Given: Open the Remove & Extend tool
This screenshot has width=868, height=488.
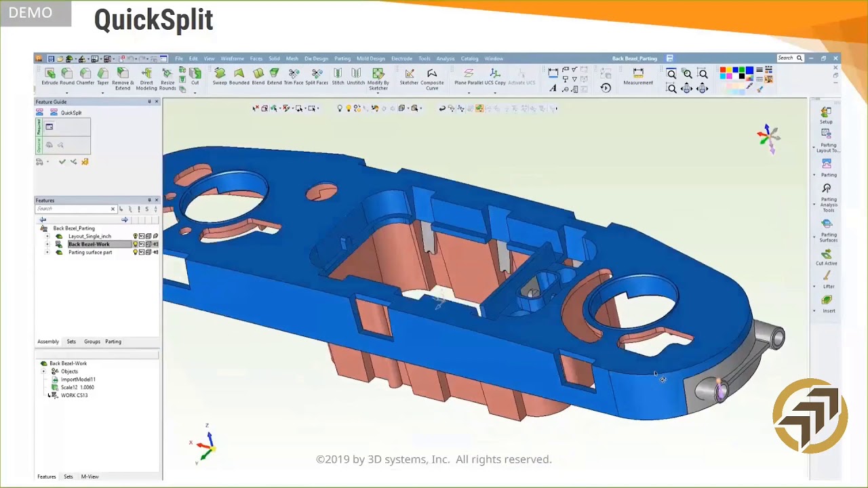Looking at the screenshot, I should (x=123, y=79).
